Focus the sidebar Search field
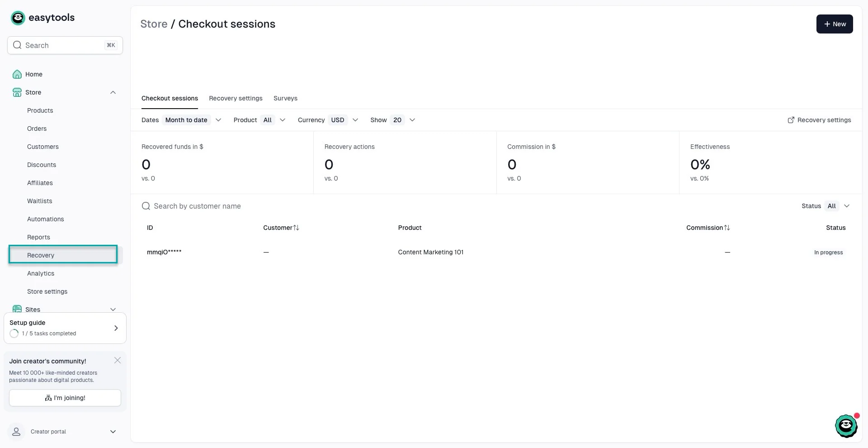 [x=65, y=45]
